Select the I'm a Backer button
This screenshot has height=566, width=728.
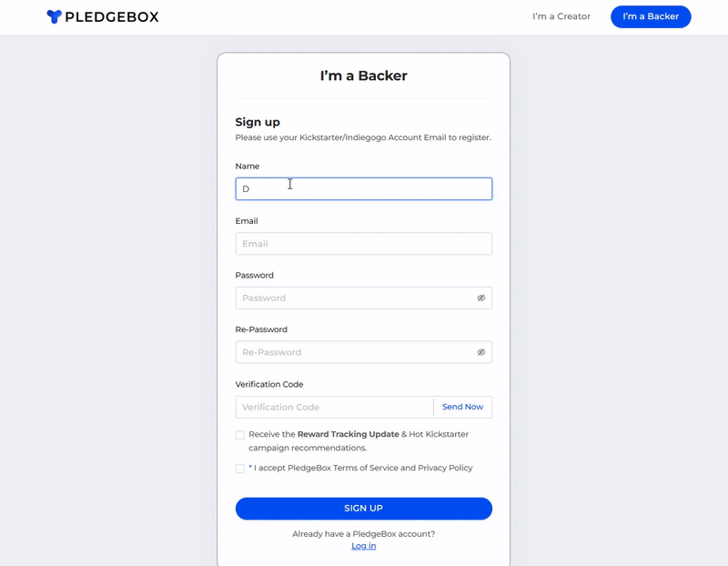tap(651, 16)
